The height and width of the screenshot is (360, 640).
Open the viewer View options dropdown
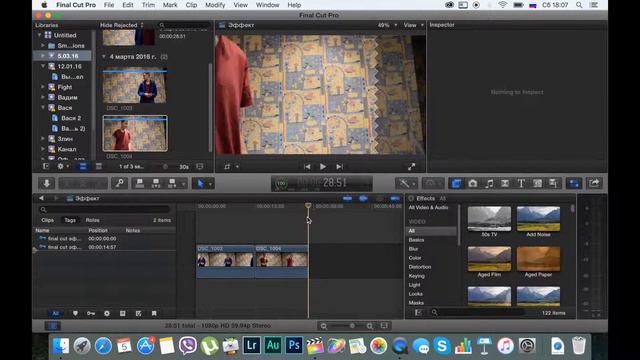pos(413,25)
